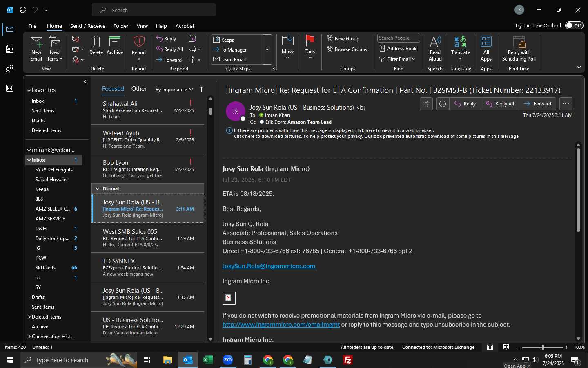Viewport: 588px width, 368px height.
Task: Click Forward in the ribbon
Action: pyautogui.click(x=169, y=60)
